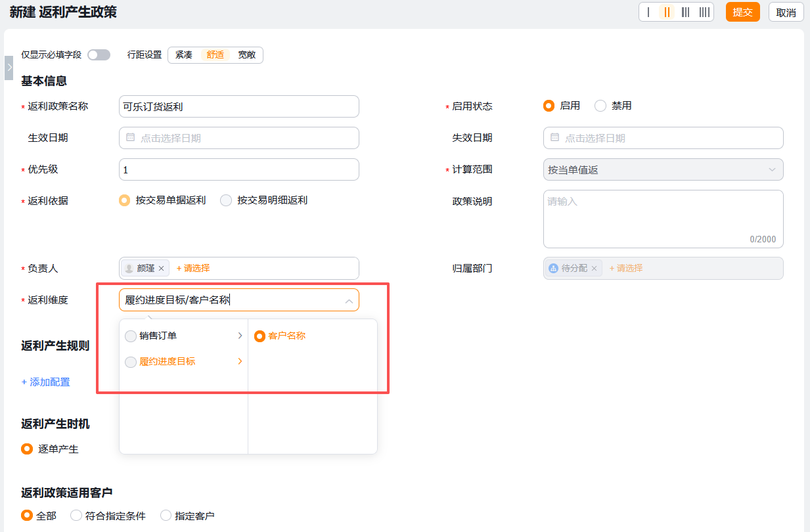Viewport: 810px width, 532px height.
Task: Click 返利政策适用客户 section heading
Action: (x=66, y=492)
